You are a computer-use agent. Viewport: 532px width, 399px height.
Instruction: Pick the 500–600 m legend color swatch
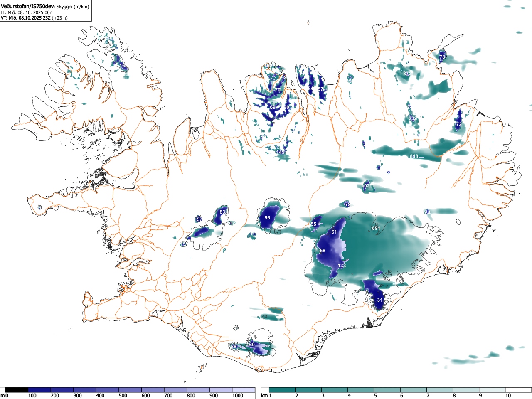point(130,390)
